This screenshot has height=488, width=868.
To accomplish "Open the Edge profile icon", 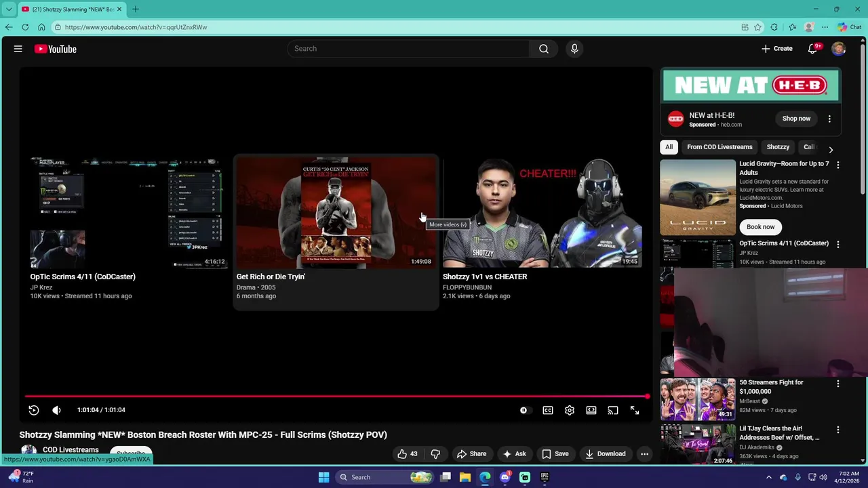I will click(x=808, y=27).
